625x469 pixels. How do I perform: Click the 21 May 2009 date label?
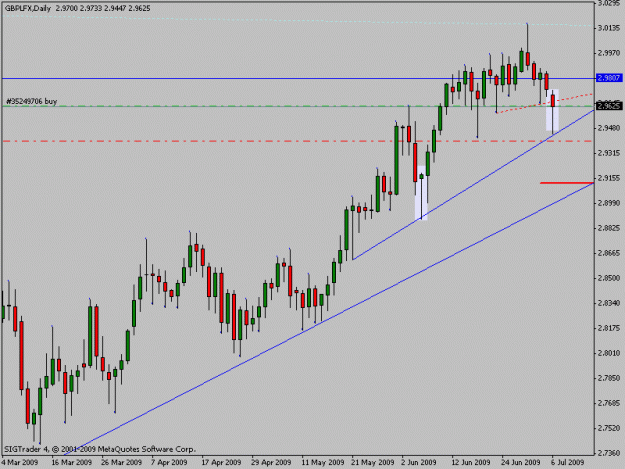373,463
